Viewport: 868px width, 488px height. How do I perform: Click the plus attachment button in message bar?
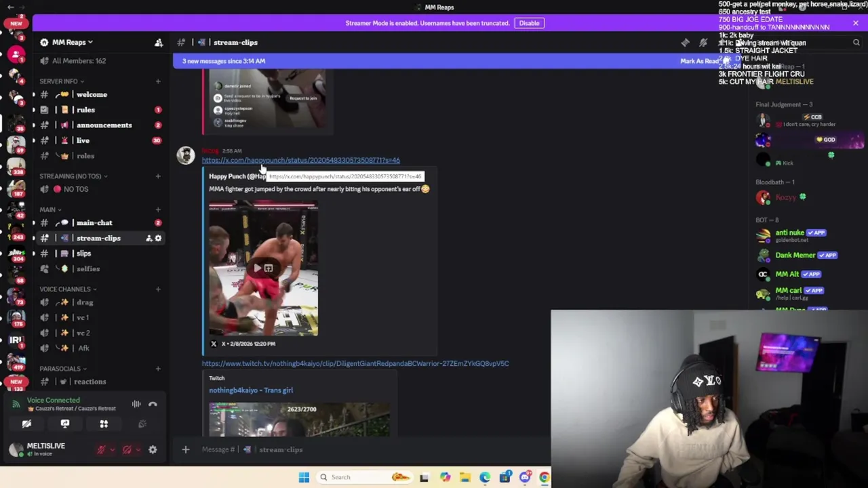pos(185,449)
